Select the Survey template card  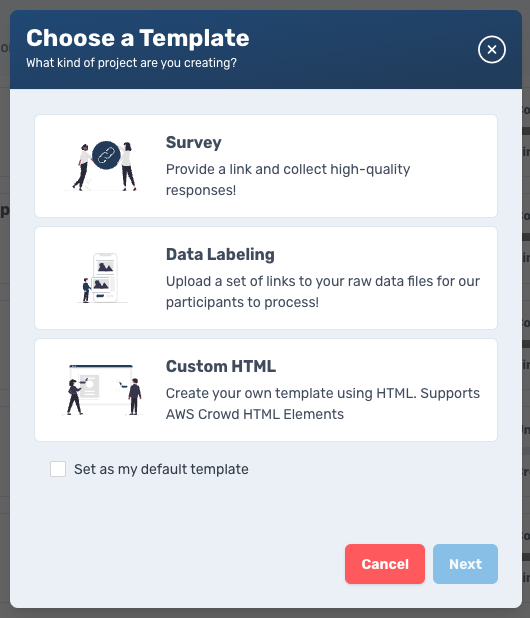[x=266, y=166]
